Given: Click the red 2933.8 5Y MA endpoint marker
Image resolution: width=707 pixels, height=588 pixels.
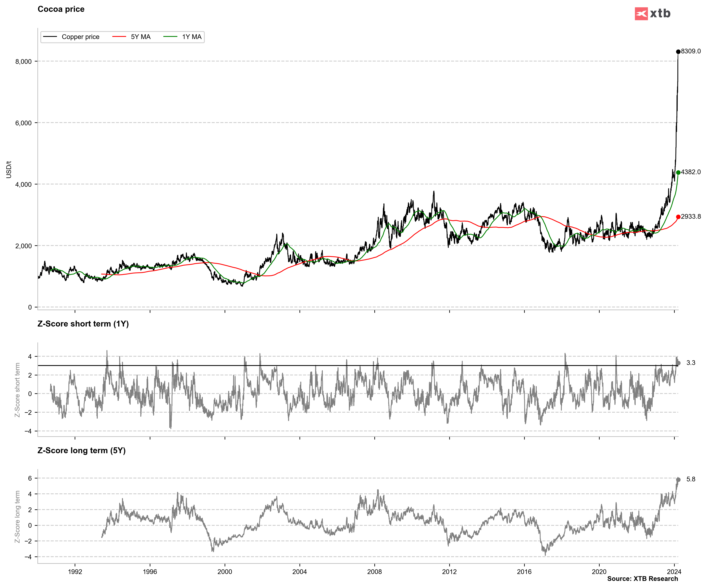Looking at the screenshot, I should tap(678, 217).
